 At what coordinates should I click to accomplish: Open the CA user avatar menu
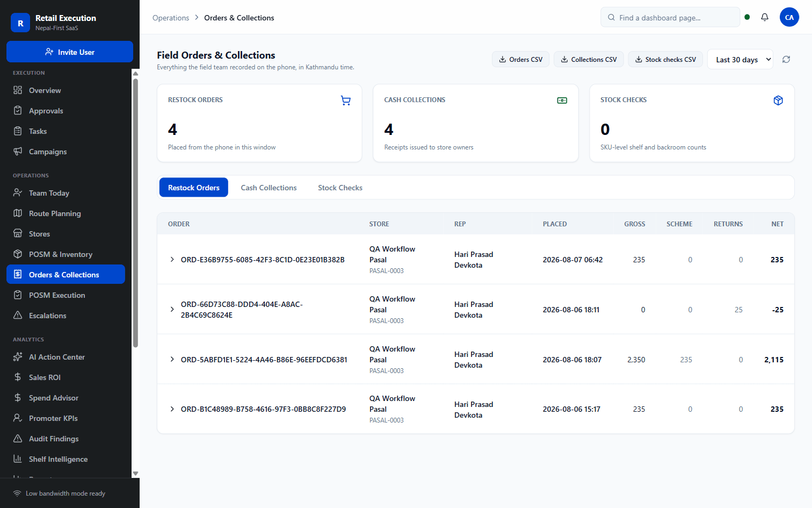(789, 17)
